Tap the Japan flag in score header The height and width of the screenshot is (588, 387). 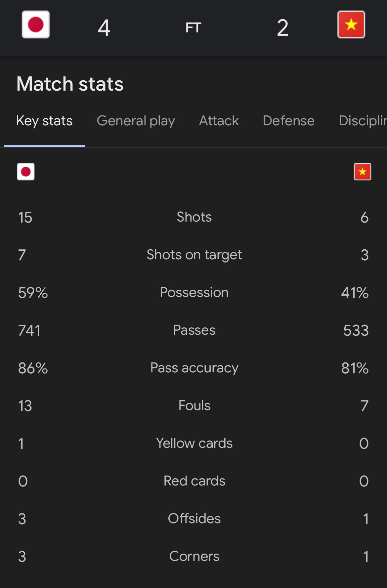tap(36, 25)
